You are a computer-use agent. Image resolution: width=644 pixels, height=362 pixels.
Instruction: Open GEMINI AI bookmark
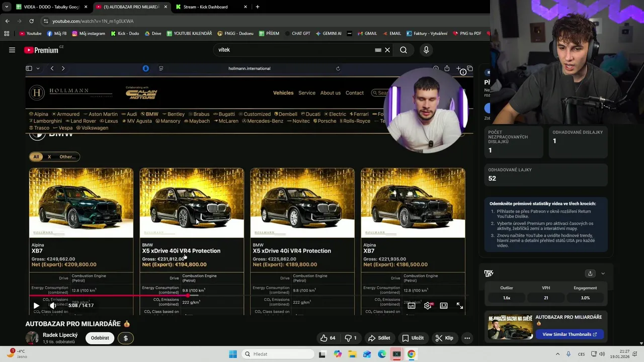[x=328, y=34]
